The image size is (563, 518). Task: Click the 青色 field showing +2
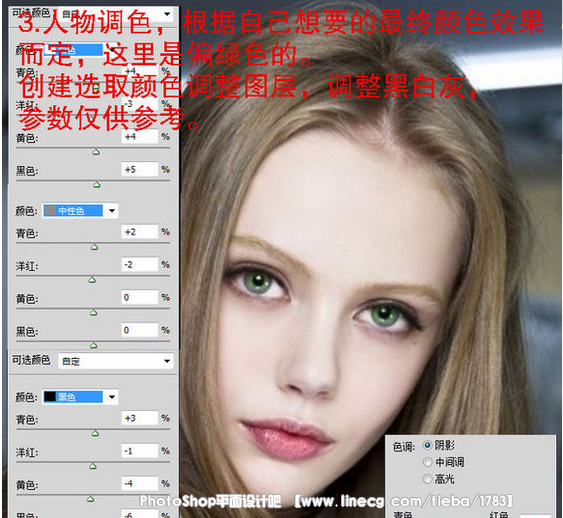click(140, 232)
